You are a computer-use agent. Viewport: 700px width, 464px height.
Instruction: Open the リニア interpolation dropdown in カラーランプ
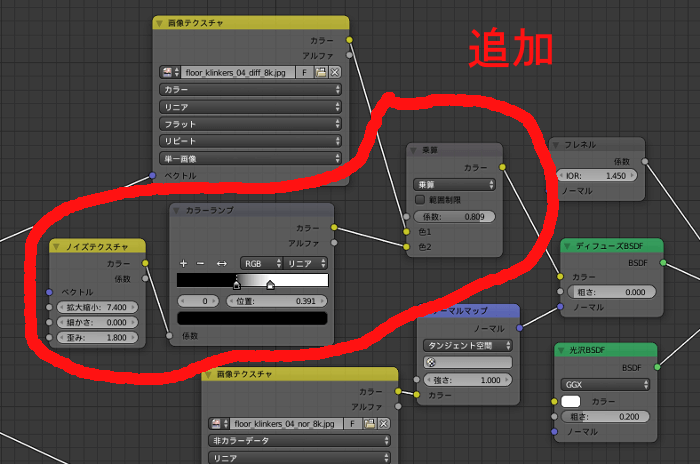click(305, 263)
